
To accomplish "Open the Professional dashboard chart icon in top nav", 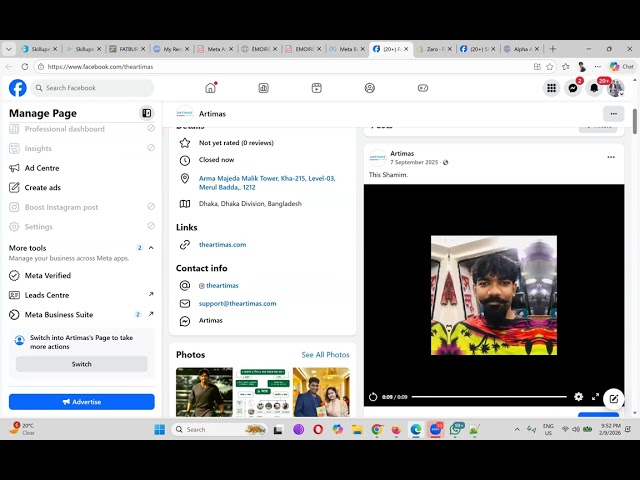I will point(263,88).
